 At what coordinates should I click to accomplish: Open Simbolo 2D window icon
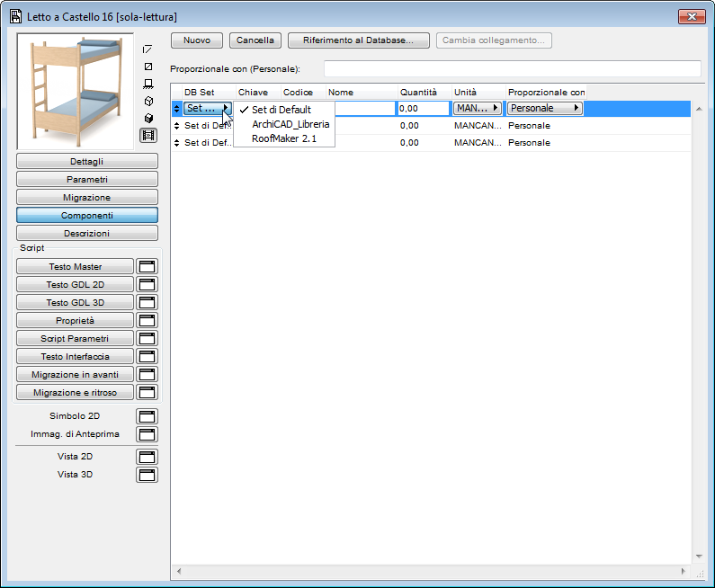(x=147, y=416)
